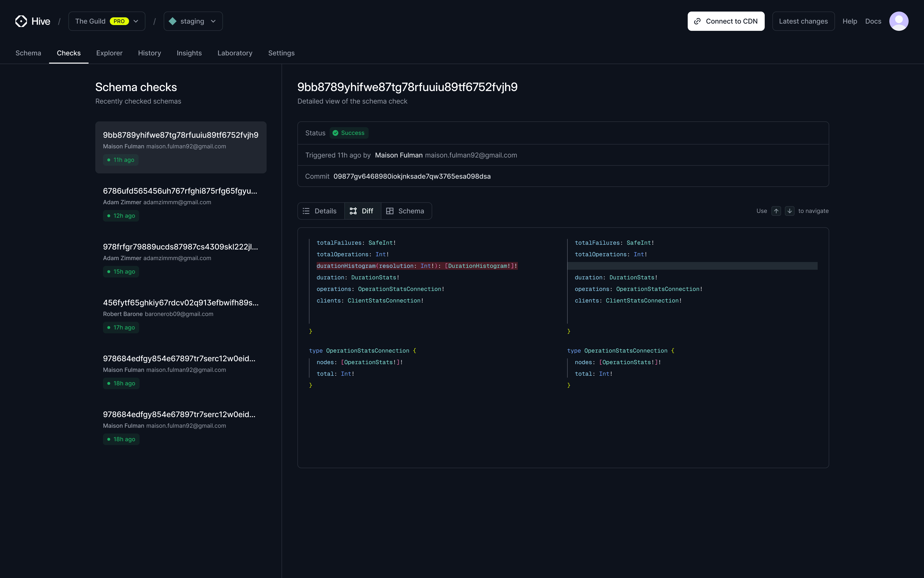
Task: Open the user avatar menu
Action: (898, 21)
